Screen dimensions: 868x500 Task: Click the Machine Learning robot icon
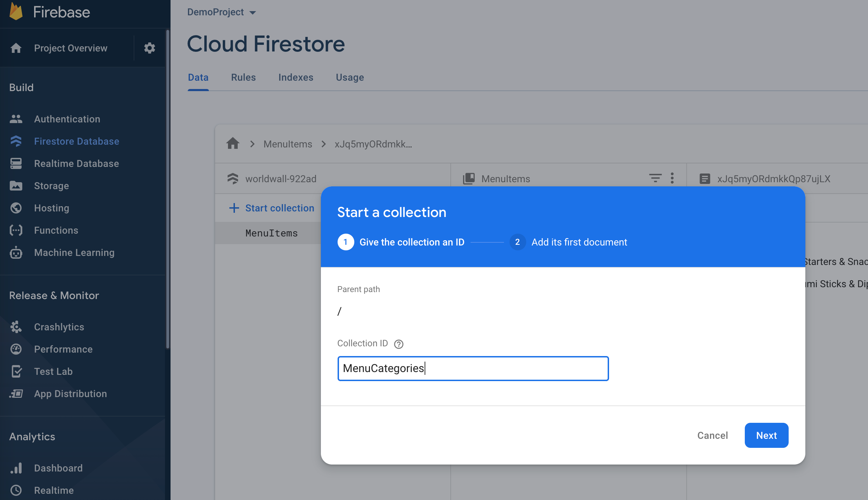[x=16, y=253]
